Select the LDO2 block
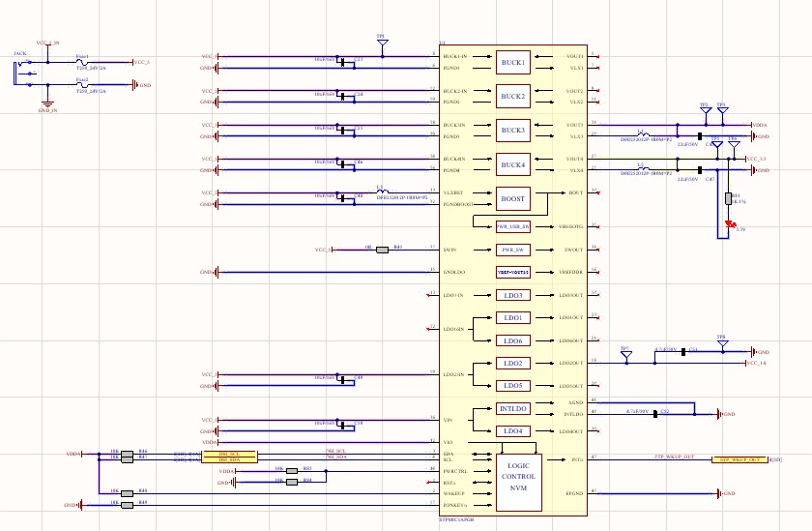Image resolution: width=812 pixels, height=531 pixels. [x=512, y=363]
